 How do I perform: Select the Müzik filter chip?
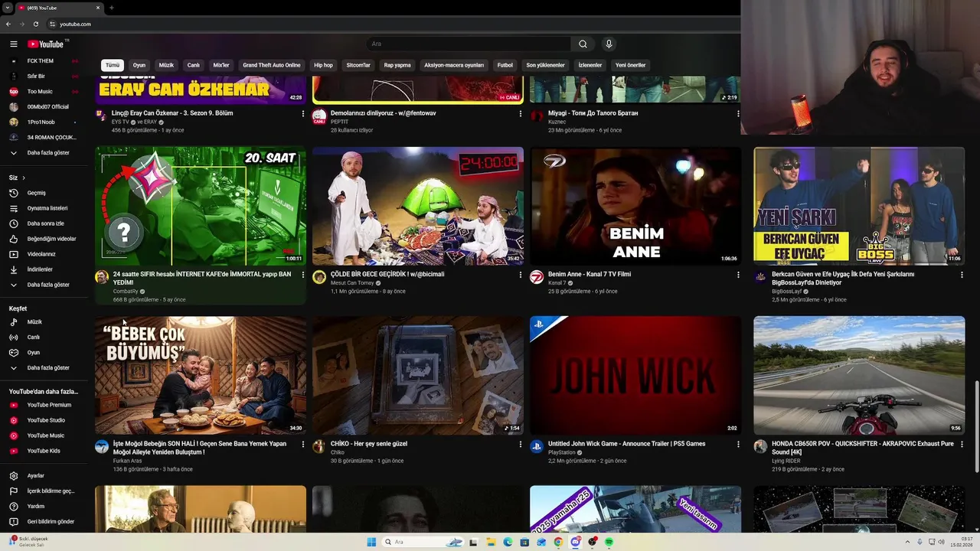pyautogui.click(x=166, y=65)
